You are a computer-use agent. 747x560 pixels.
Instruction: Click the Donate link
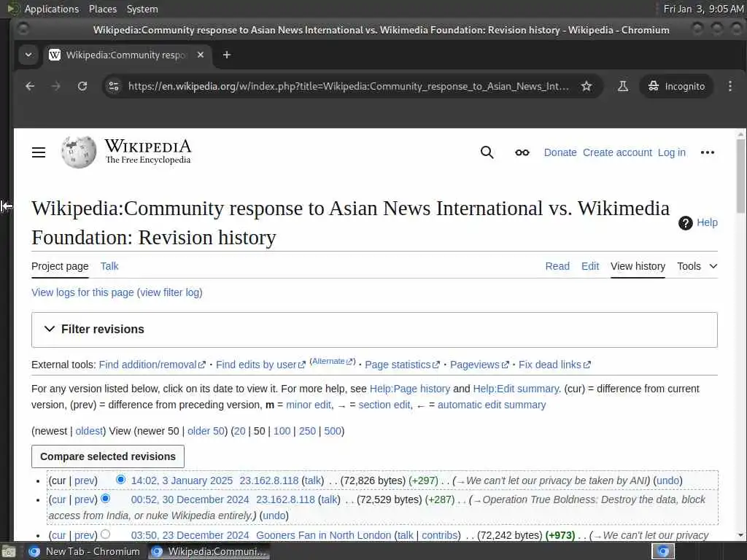pyautogui.click(x=560, y=152)
